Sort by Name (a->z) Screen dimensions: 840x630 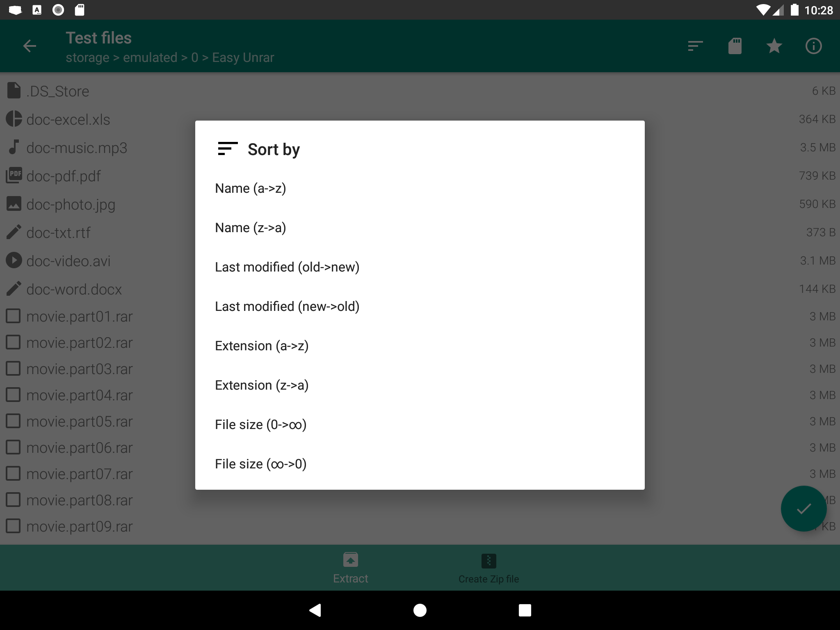pos(420,188)
